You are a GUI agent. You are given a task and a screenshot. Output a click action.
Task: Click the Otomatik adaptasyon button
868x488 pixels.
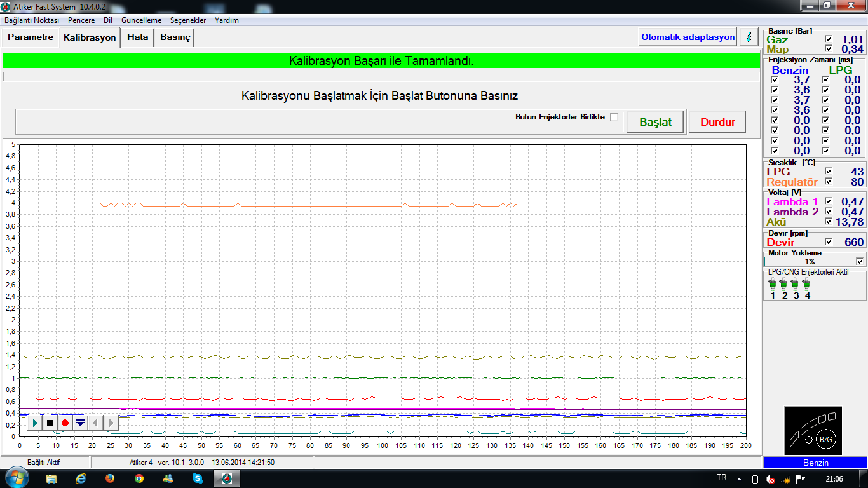point(688,37)
